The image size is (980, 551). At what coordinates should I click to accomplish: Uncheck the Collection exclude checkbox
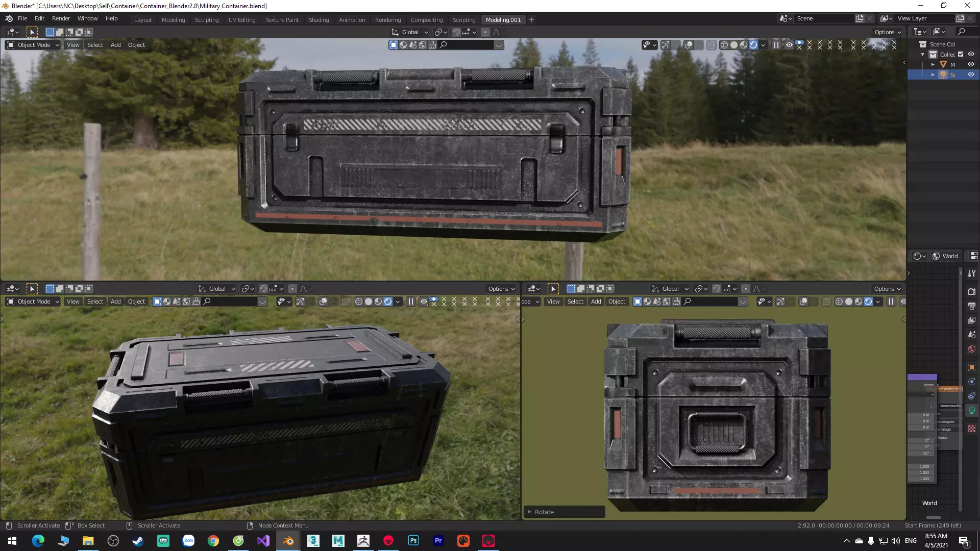point(961,54)
